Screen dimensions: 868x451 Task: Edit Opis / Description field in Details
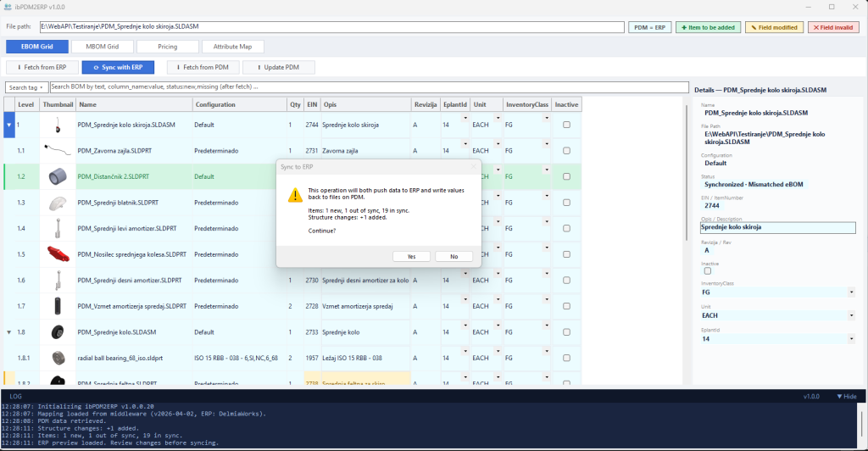tap(778, 227)
